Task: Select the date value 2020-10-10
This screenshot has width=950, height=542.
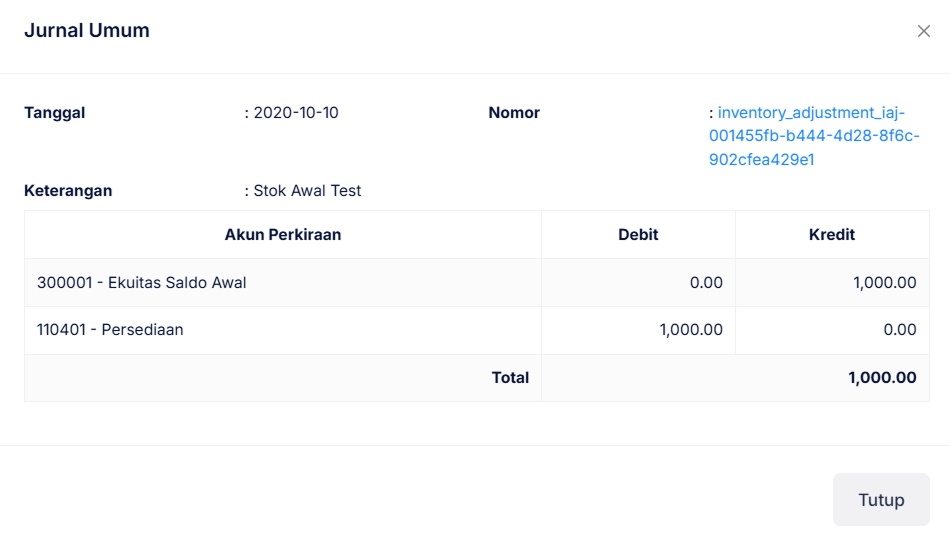Action: 296,113
